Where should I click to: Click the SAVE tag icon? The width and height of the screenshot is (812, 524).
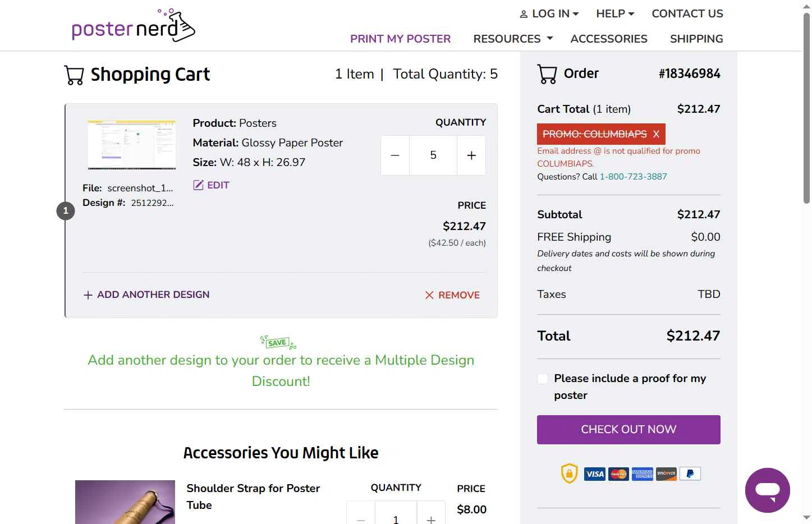pos(278,342)
